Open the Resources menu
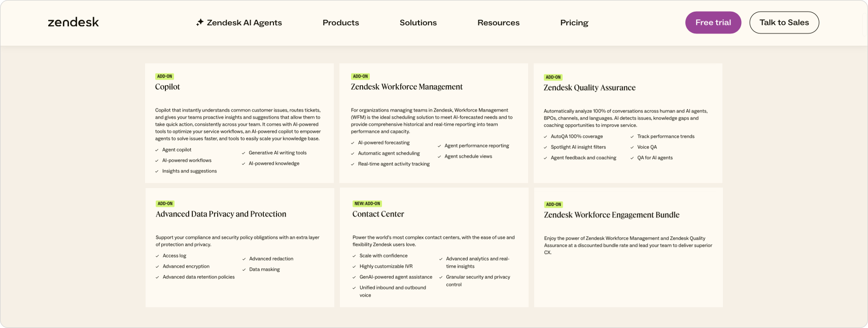 pyautogui.click(x=499, y=23)
